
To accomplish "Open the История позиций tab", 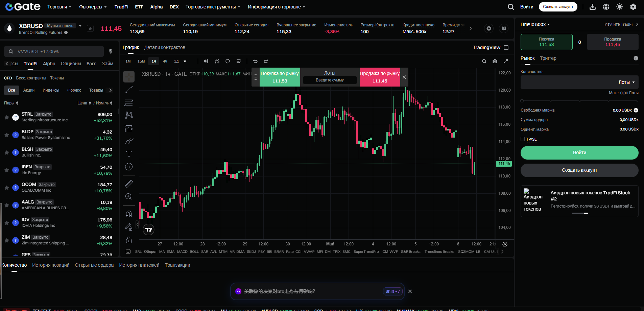I will (51, 265).
